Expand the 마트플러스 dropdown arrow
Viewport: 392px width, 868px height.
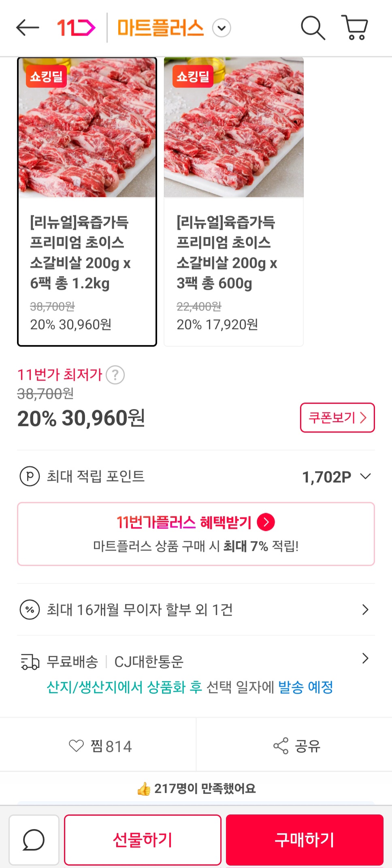222,28
